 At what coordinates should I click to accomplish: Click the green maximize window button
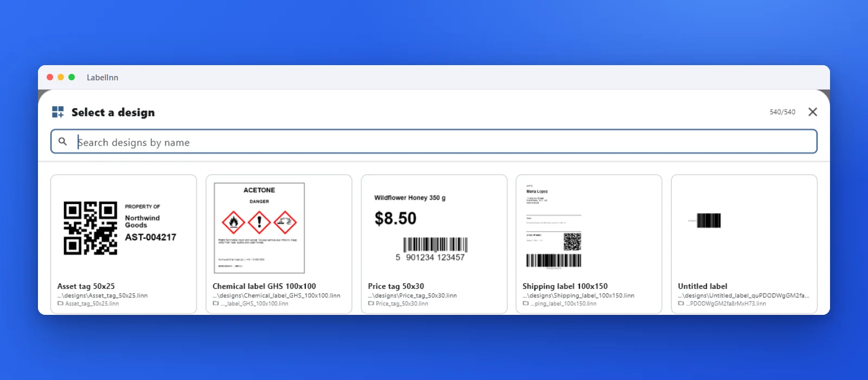(x=72, y=77)
